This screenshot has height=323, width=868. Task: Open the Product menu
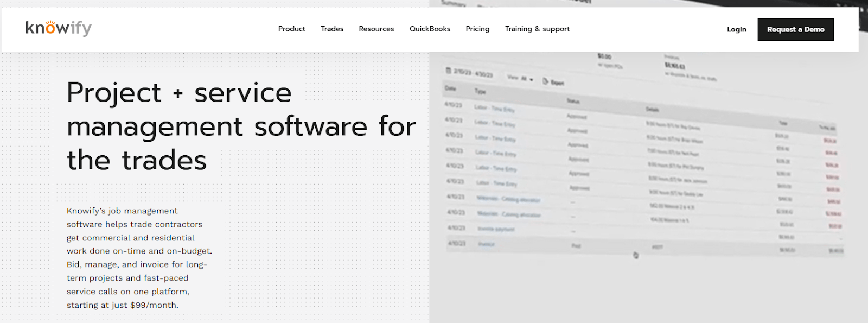pos(291,29)
